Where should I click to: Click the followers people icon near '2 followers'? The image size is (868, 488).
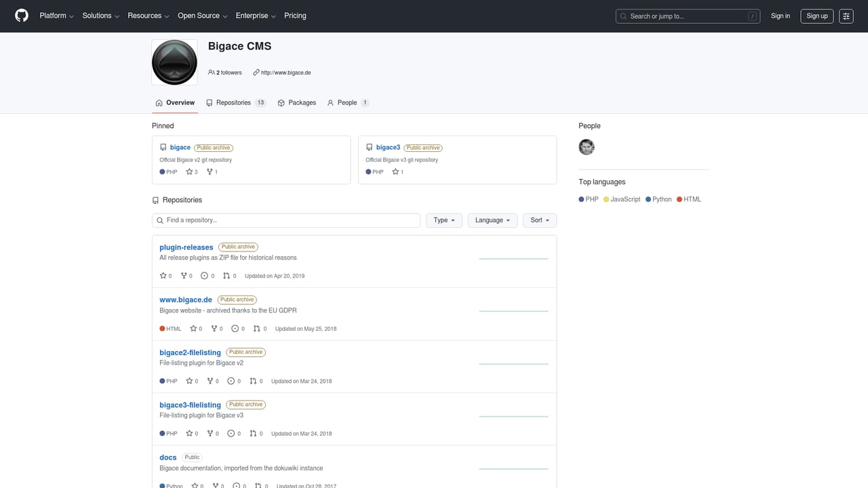[212, 72]
